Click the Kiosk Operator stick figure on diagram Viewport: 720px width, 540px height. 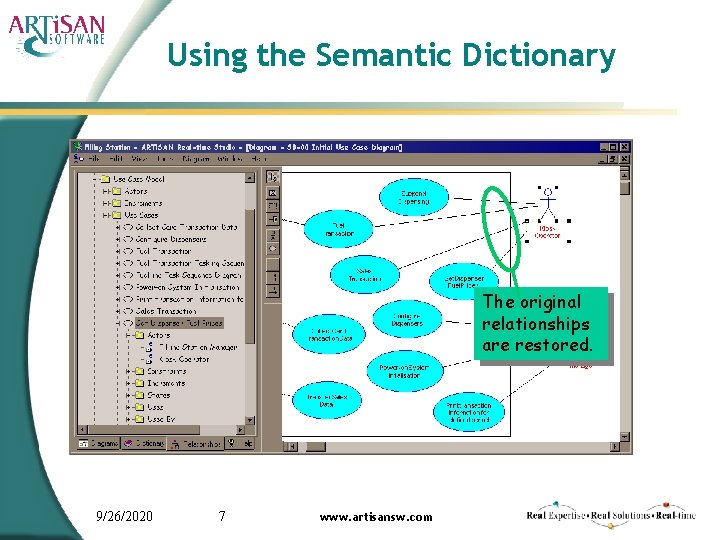point(547,204)
